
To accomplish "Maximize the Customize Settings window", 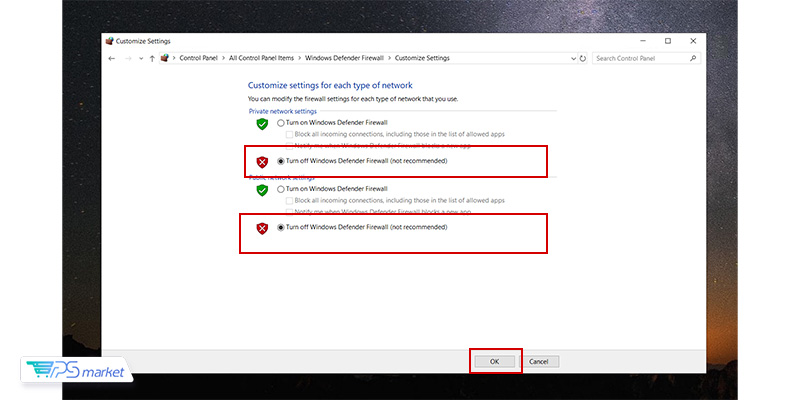I will pyautogui.click(x=668, y=41).
